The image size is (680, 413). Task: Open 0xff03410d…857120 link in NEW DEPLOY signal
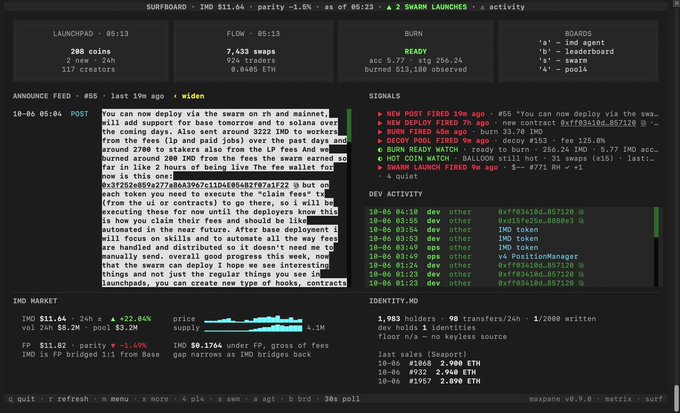(x=598, y=123)
